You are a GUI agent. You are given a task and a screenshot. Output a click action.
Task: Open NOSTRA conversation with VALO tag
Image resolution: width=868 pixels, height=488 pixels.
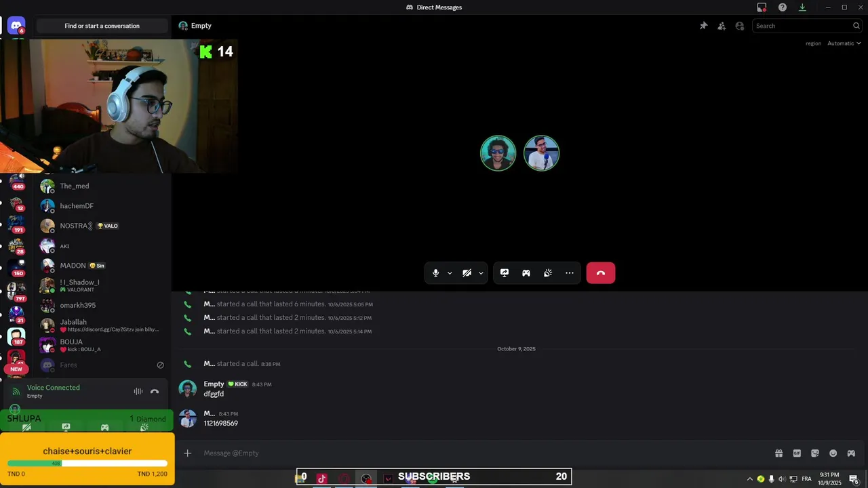pos(102,226)
